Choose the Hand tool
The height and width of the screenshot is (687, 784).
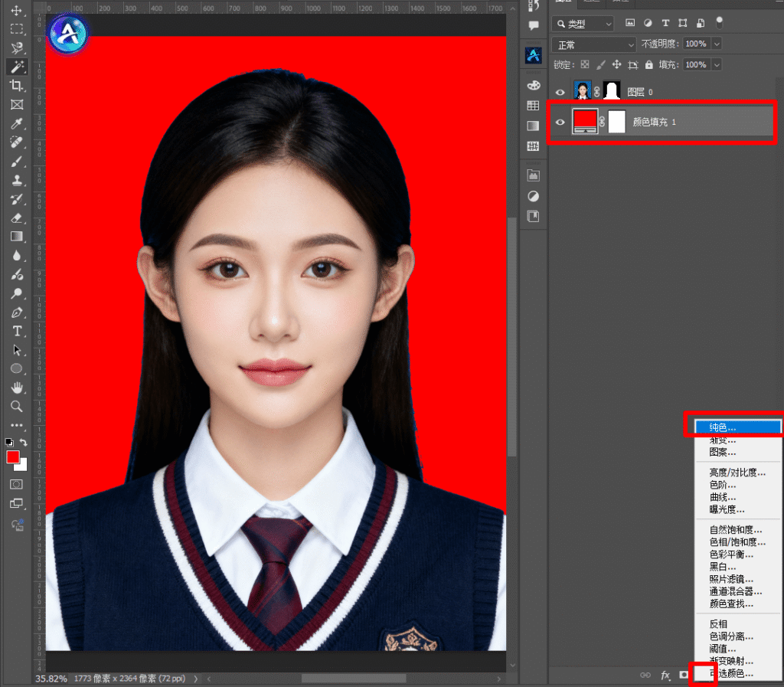(x=16, y=388)
